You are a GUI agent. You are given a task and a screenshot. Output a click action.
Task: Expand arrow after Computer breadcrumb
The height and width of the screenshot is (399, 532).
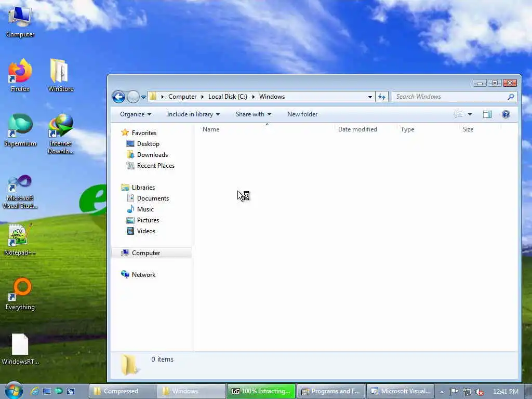[x=202, y=97]
